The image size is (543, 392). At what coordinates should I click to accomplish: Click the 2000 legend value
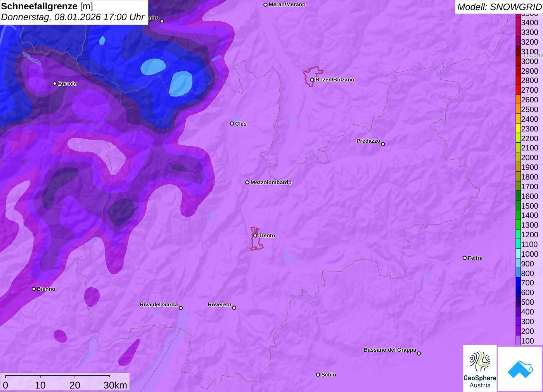[x=529, y=157]
